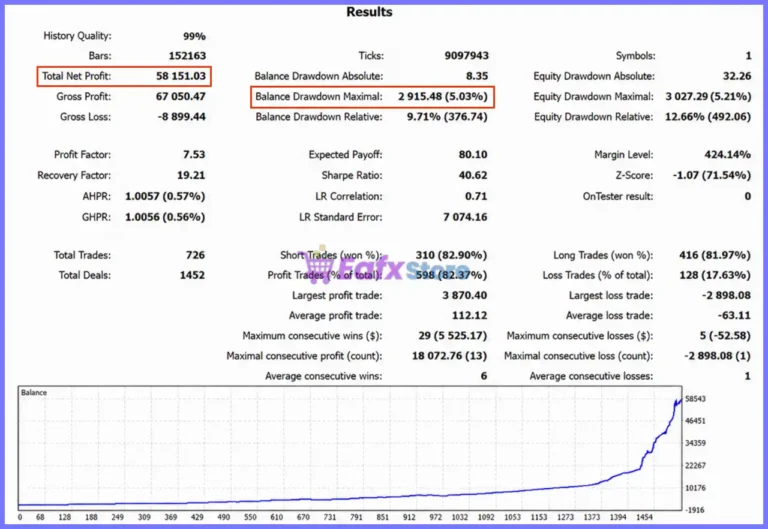Screen dimensions: 768x529
Task: Click the Balance Drawdown Maximal label
Action: pyautogui.click(x=318, y=96)
